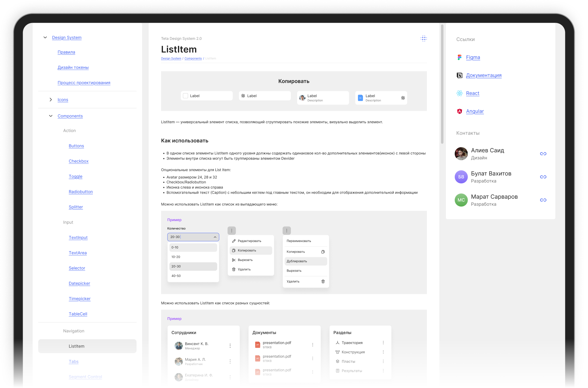Select the trash icon next to Удалить
The height and width of the screenshot is (388, 588).
pyautogui.click(x=234, y=269)
